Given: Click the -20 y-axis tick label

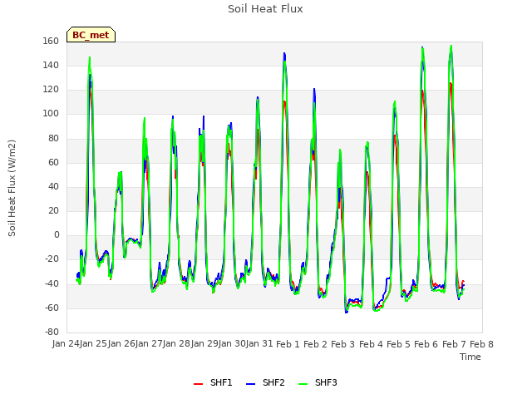Looking at the screenshot, I should (52, 259).
